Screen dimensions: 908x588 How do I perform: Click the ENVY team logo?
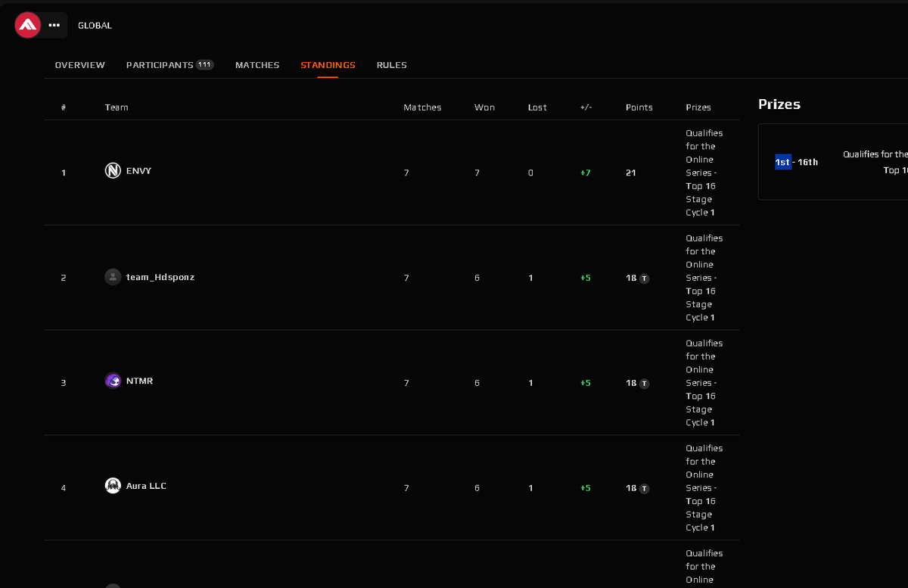coord(113,171)
